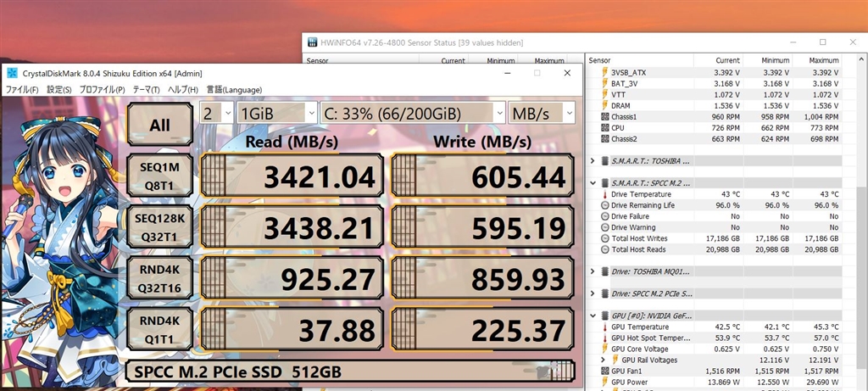Image resolution: width=868 pixels, height=391 pixels.
Task: Start SEQ128K Q32T1 test
Action: point(159,227)
